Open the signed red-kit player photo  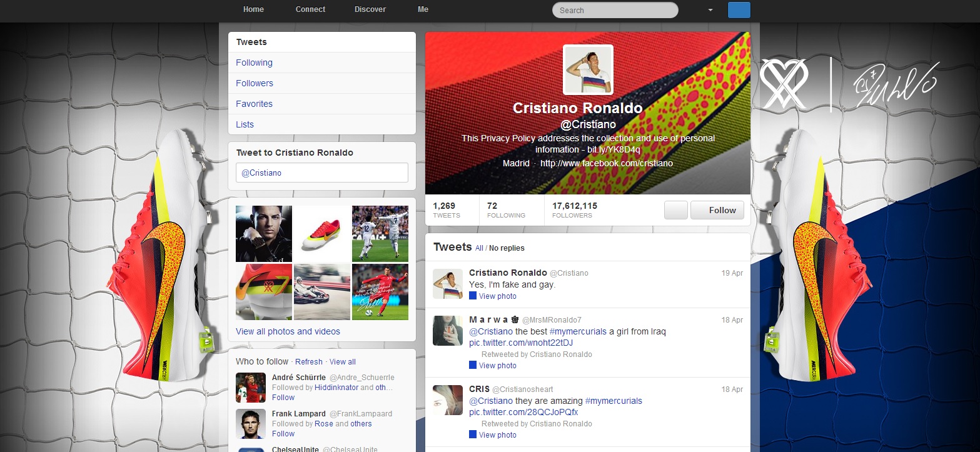380,292
